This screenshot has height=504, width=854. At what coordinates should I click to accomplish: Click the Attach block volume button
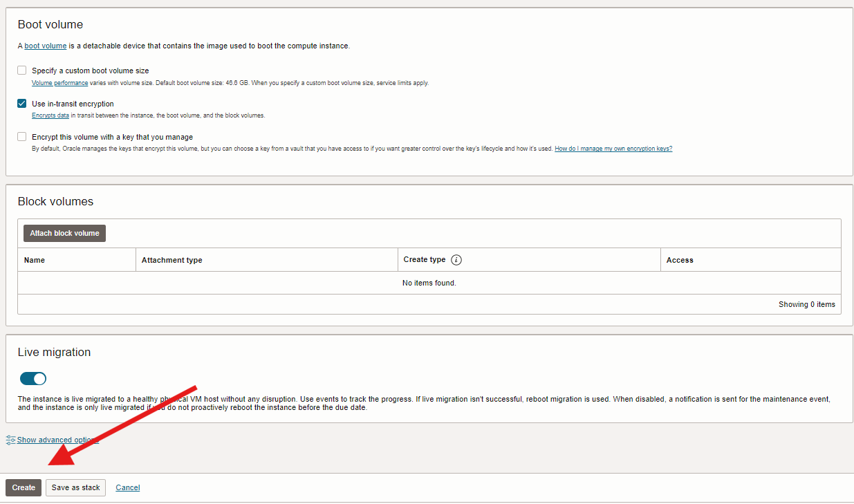[64, 233]
